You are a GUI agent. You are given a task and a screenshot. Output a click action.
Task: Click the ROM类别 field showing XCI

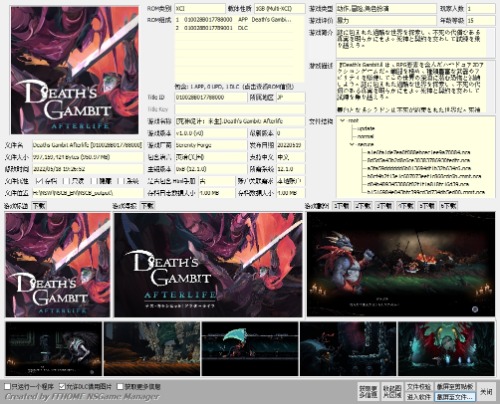coord(200,8)
